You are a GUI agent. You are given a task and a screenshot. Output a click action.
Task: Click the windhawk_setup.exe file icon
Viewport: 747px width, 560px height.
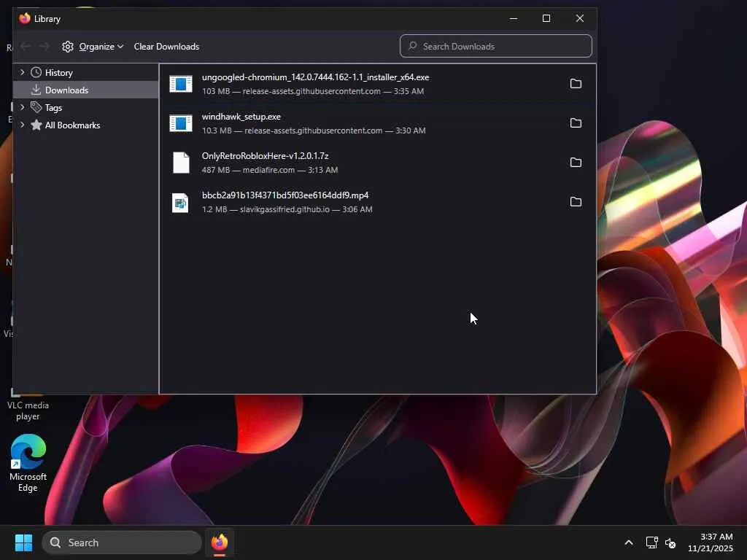[181, 123]
